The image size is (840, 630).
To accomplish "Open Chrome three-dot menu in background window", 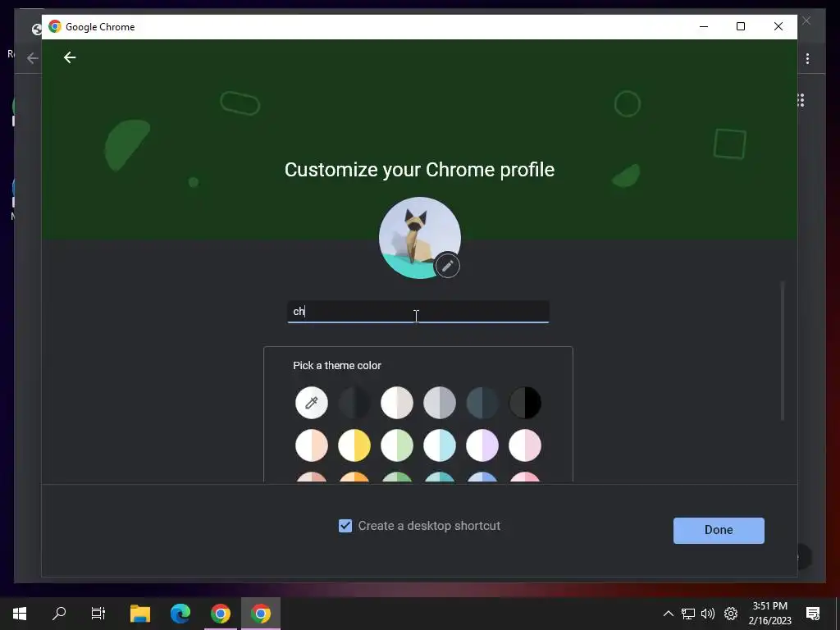I will pyautogui.click(x=807, y=58).
